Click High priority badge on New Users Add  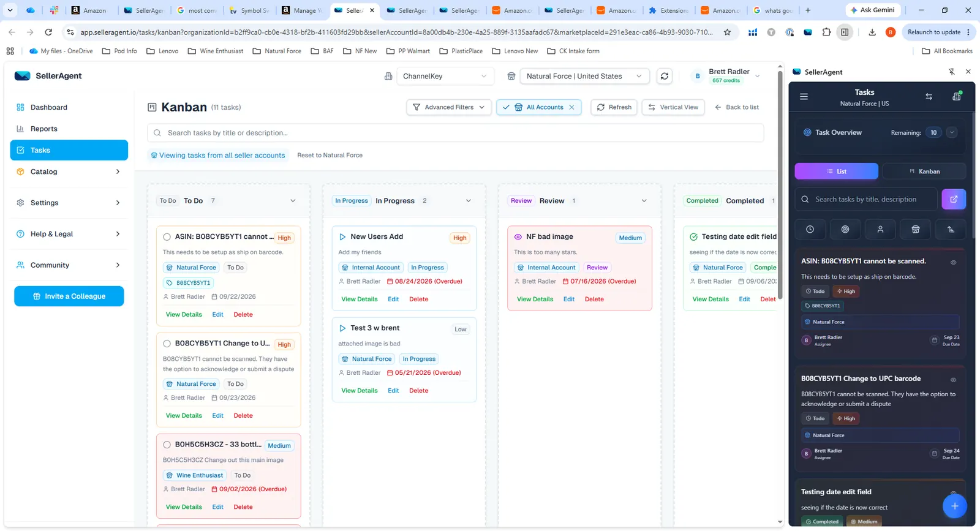coord(460,238)
